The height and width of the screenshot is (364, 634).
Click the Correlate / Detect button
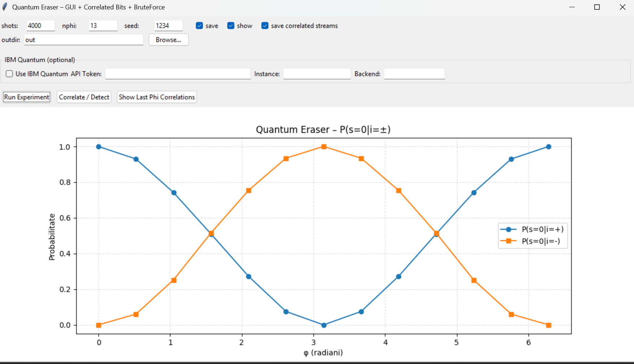pos(84,97)
